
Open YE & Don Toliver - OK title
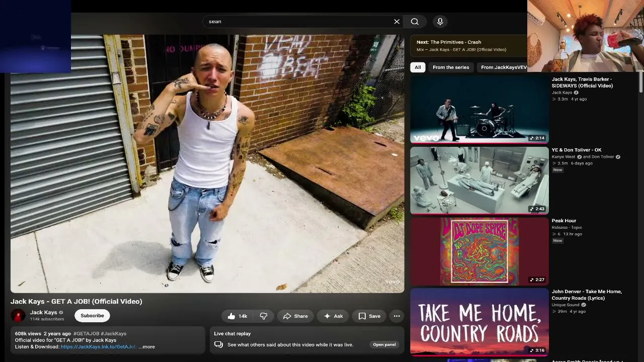click(577, 150)
